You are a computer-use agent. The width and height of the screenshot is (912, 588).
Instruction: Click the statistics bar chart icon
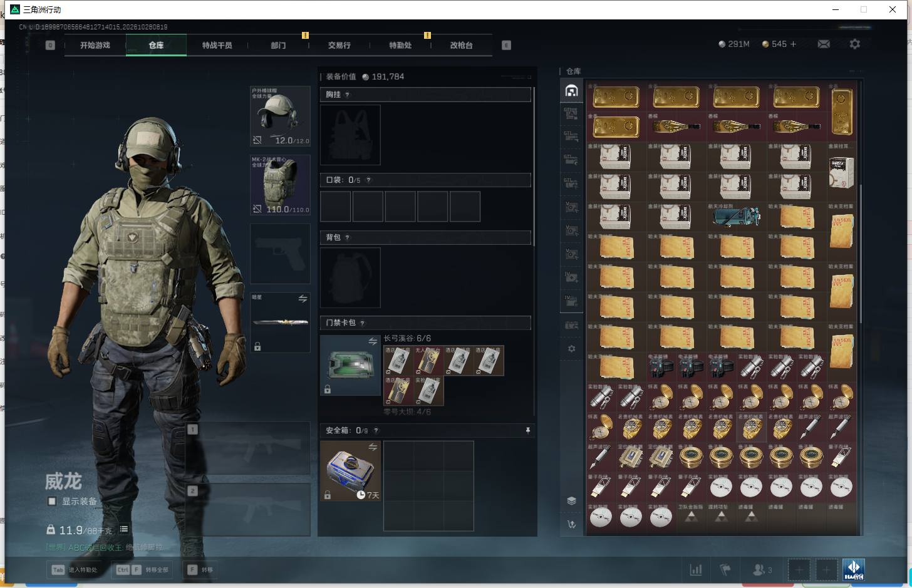(x=696, y=570)
